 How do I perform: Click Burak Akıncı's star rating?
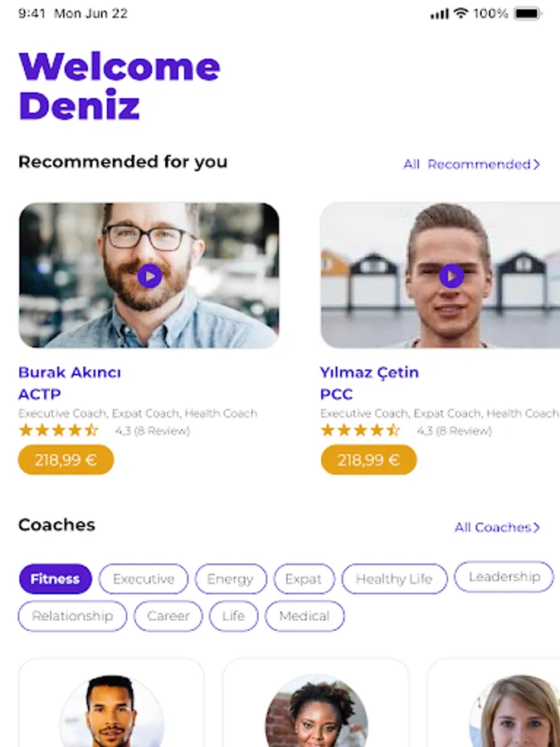tap(58, 431)
